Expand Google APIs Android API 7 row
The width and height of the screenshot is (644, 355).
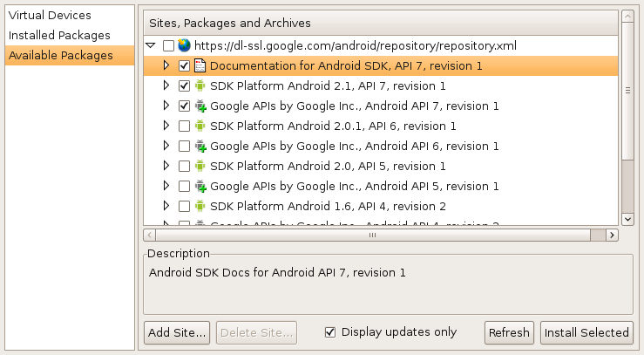point(166,106)
